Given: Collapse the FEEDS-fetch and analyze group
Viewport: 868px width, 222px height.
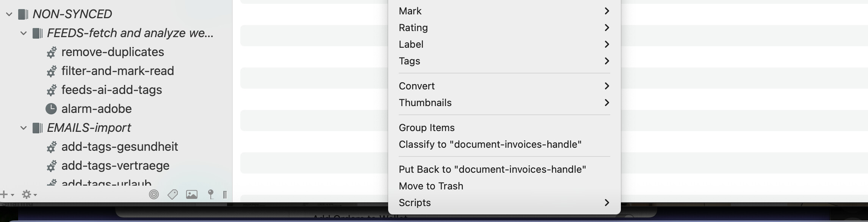Looking at the screenshot, I should pyautogui.click(x=24, y=33).
